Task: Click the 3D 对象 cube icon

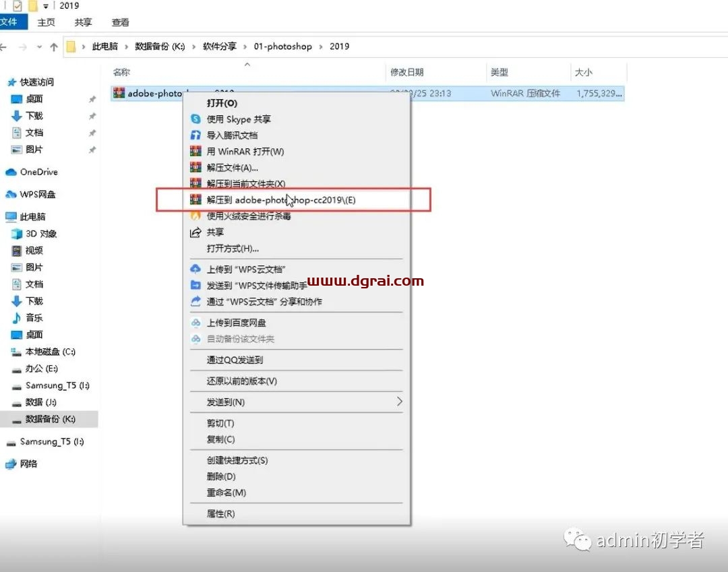Action: (17, 234)
